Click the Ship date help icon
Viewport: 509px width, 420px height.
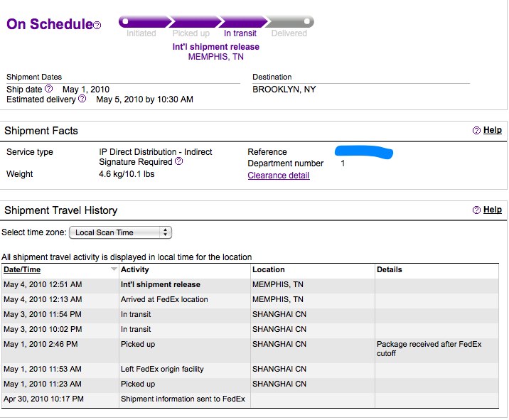pyautogui.click(x=48, y=88)
